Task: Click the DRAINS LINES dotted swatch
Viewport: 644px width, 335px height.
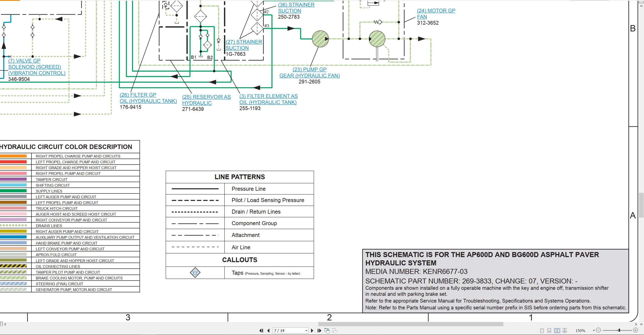Action: tap(13, 226)
